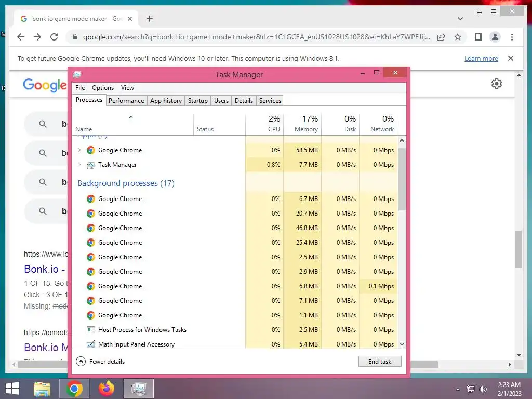The width and height of the screenshot is (532, 399).
Task: Click the Chrome back arrow icon
Action: 21,37
